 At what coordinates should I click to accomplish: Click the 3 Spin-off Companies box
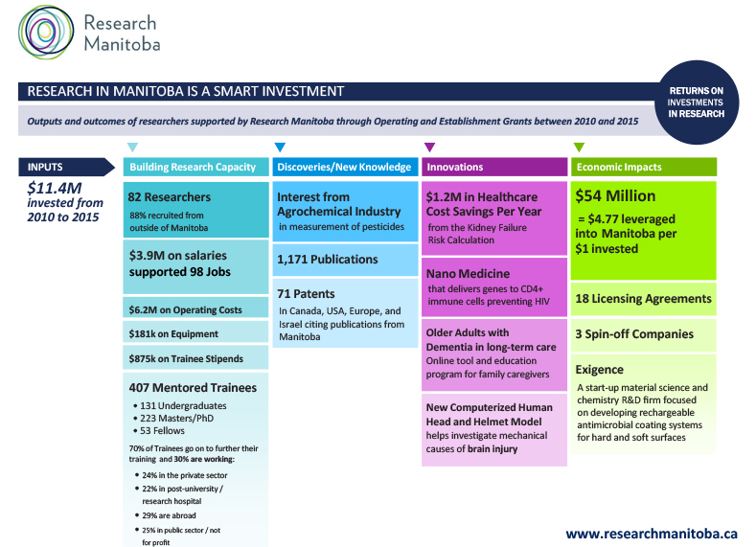(644, 334)
